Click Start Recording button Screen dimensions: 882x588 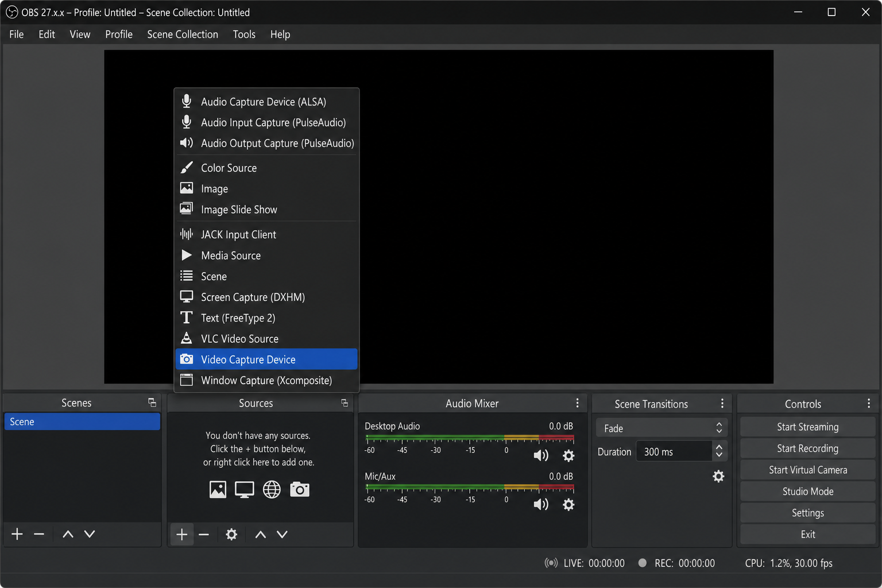pos(807,448)
